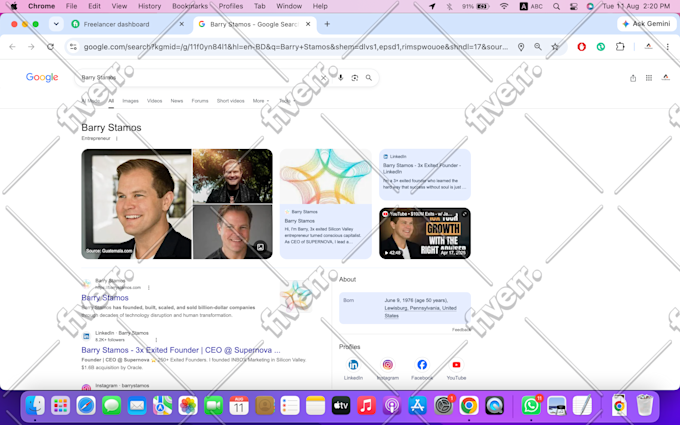The width and height of the screenshot is (680, 425).
Task: Select the Forums search tab
Action: (200, 101)
